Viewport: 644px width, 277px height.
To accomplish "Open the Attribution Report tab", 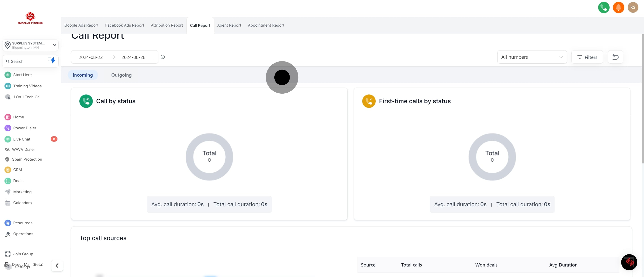I will pyautogui.click(x=167, y=25).
